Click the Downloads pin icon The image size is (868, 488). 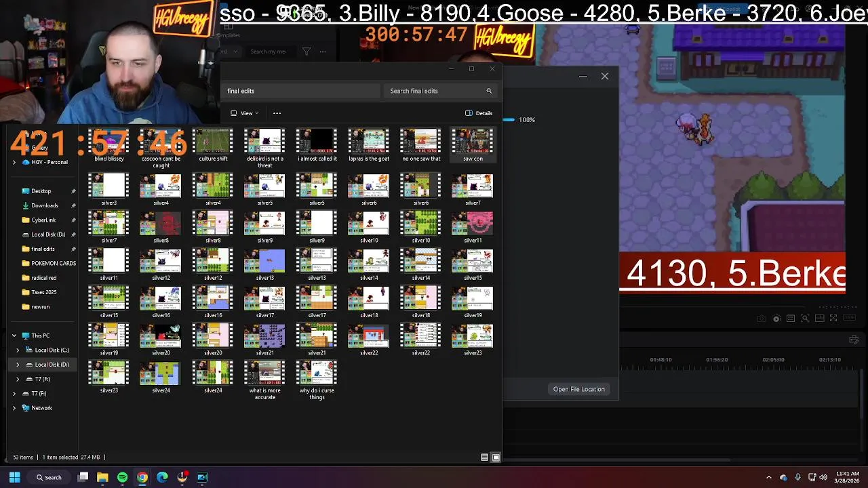tap(73, 205)
